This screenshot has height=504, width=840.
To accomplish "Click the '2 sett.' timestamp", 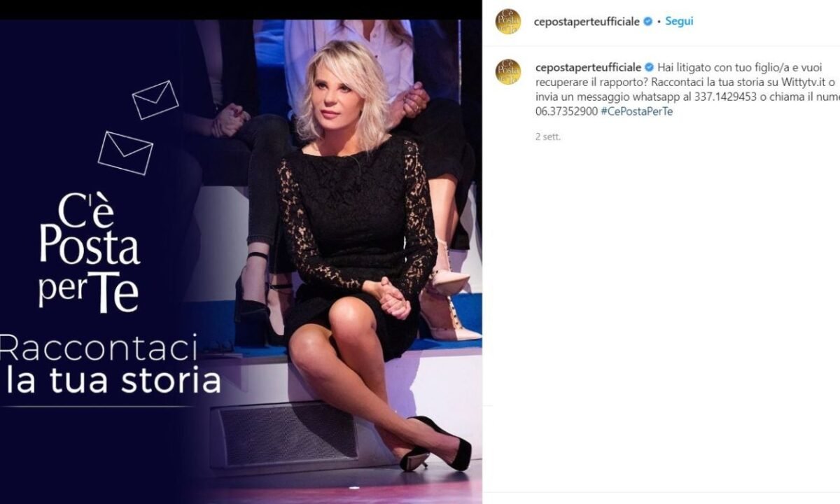I will tap(547, 137).
